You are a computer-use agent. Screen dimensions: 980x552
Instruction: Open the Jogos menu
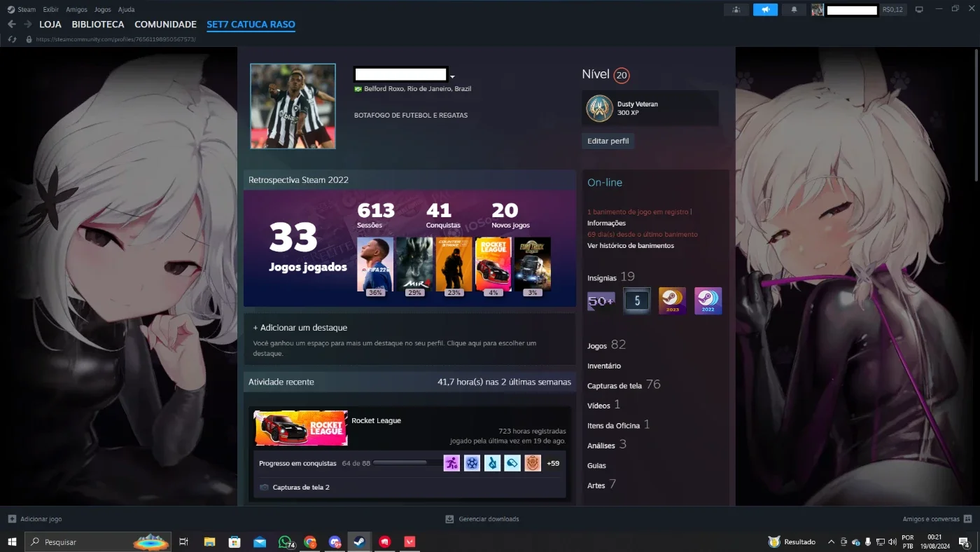tap(102, 10)
